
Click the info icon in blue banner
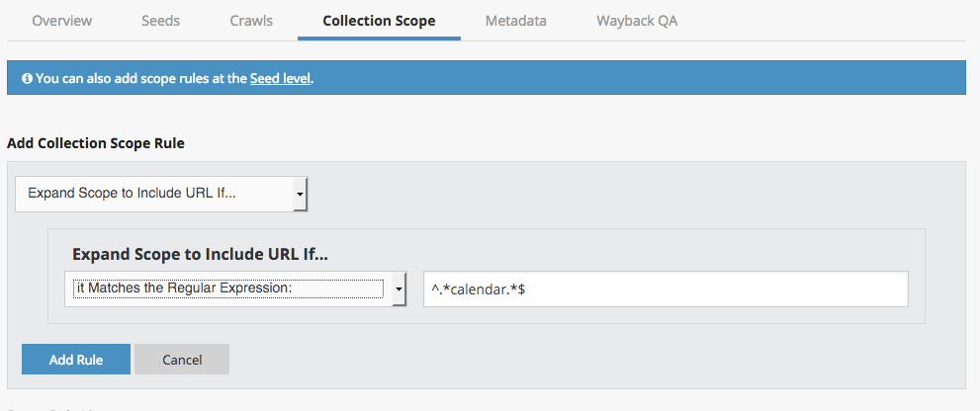point(27,78)
